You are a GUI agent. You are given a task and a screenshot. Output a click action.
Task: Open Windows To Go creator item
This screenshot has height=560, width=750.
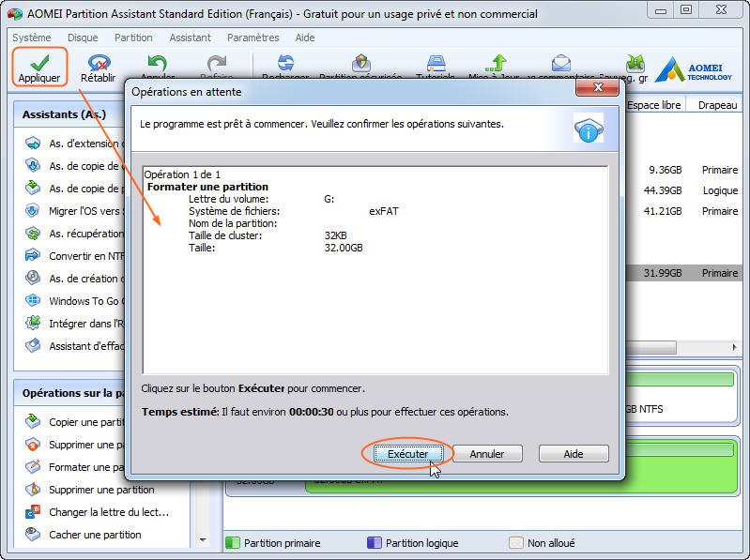click(x=74, y=301)
